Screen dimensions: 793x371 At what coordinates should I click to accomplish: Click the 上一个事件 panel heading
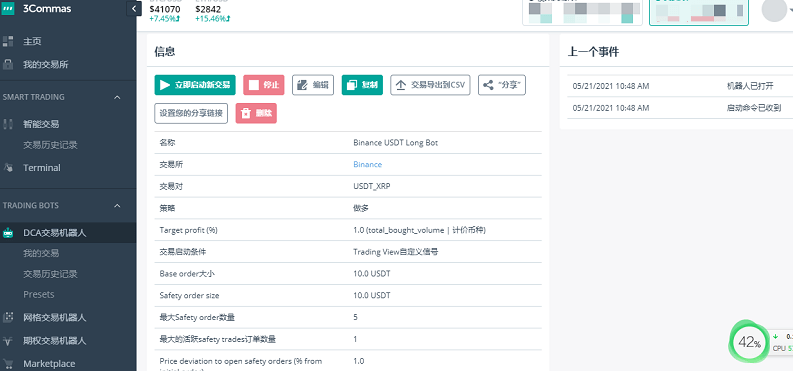coord(593,51)
